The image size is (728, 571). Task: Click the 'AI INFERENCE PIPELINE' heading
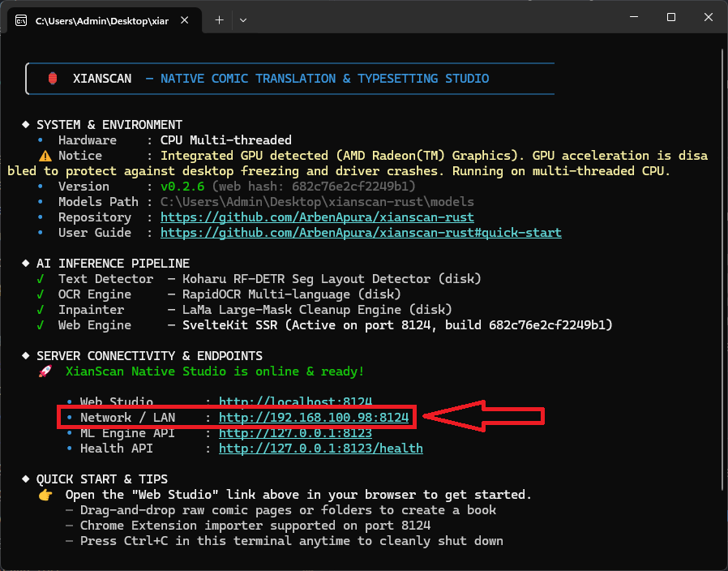tap(113, 264)
